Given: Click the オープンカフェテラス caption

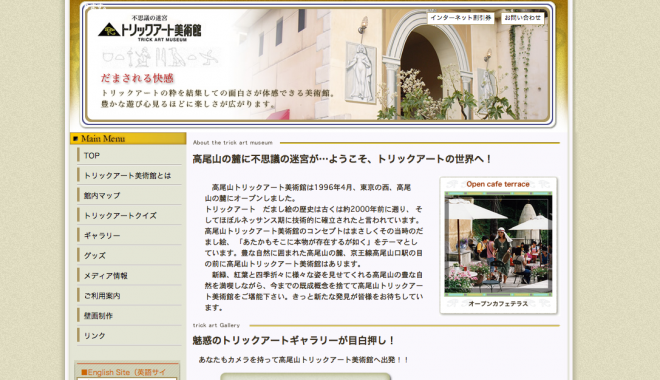Looking at the screenshot, I should click(498, 304).
